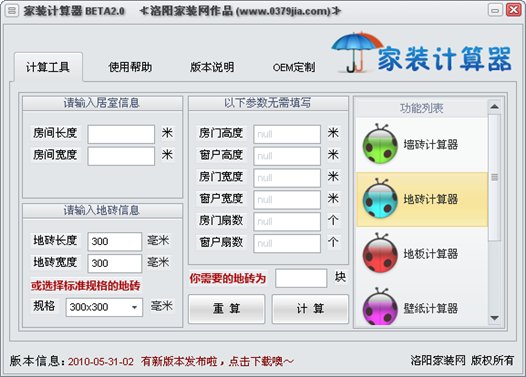The image size is (526, 377).
Task: Click the 地砖宽度 input field
Action: (x=115, y=263)
